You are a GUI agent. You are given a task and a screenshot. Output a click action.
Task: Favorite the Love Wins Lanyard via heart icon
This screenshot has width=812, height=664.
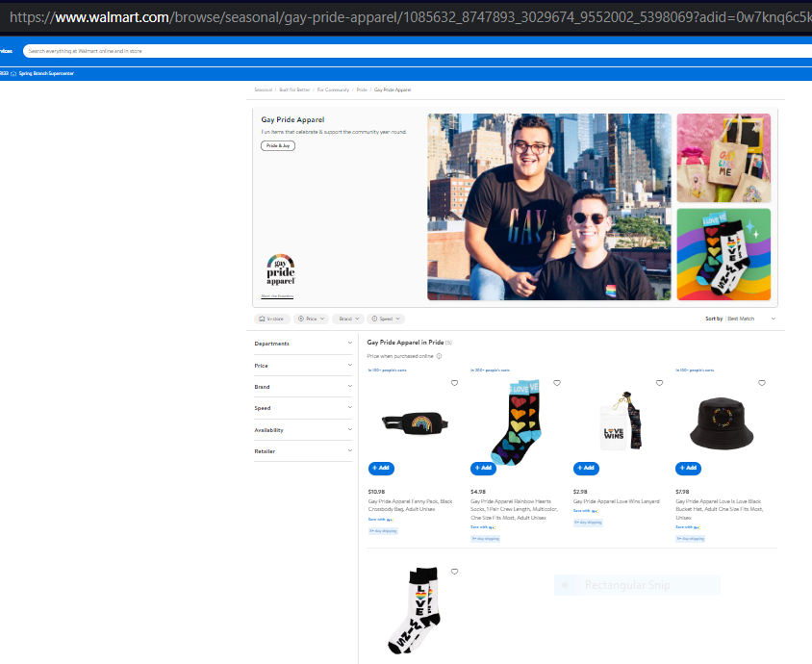coord(659,383)
